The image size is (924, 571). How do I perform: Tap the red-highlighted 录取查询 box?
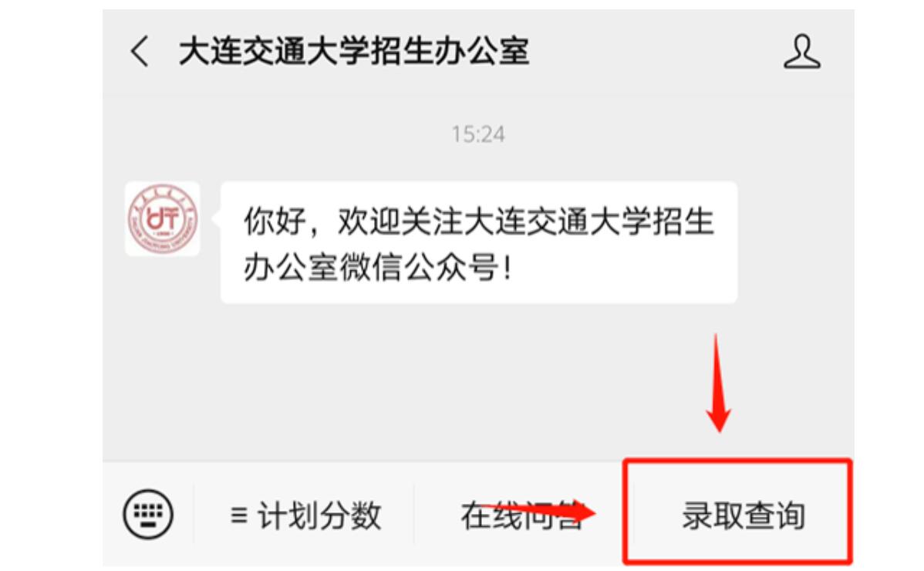[x=738, y=511]
